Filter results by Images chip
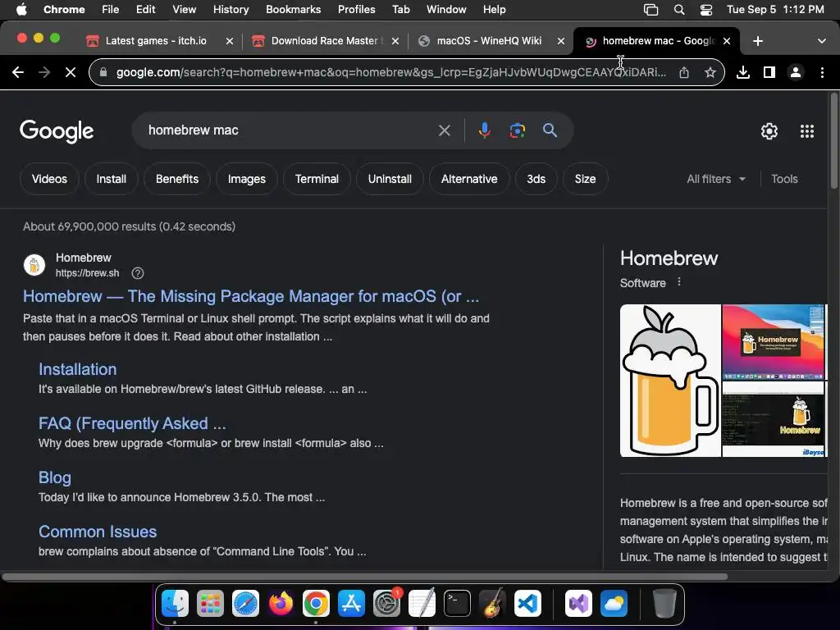 click(246, 179)
